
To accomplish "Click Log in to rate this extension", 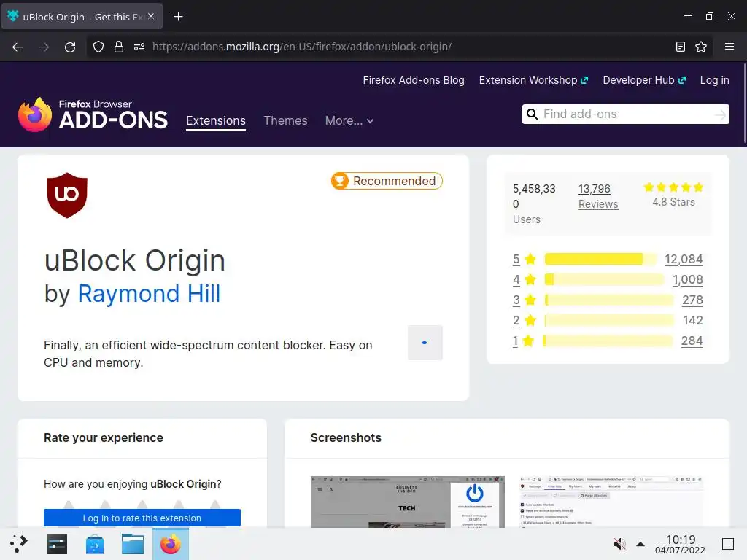I will pyautogui.click(x=142, y=518).
